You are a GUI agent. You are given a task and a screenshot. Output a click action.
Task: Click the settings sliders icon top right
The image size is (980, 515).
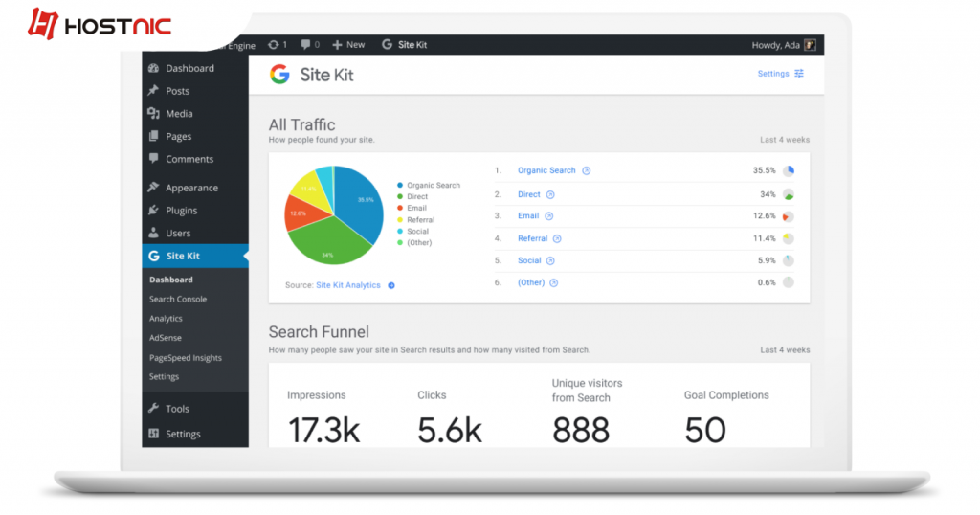(799, 74)
